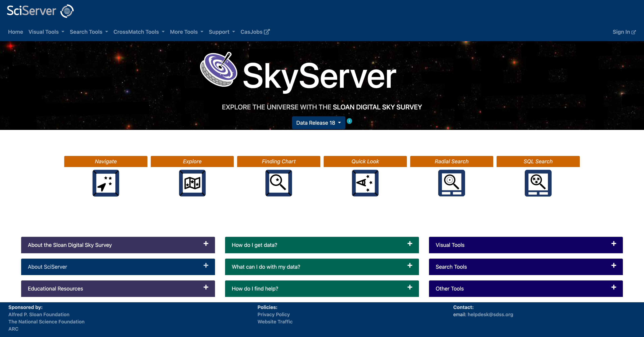
Task: Open the Privacy Policy link
Action: pos(274,315)
